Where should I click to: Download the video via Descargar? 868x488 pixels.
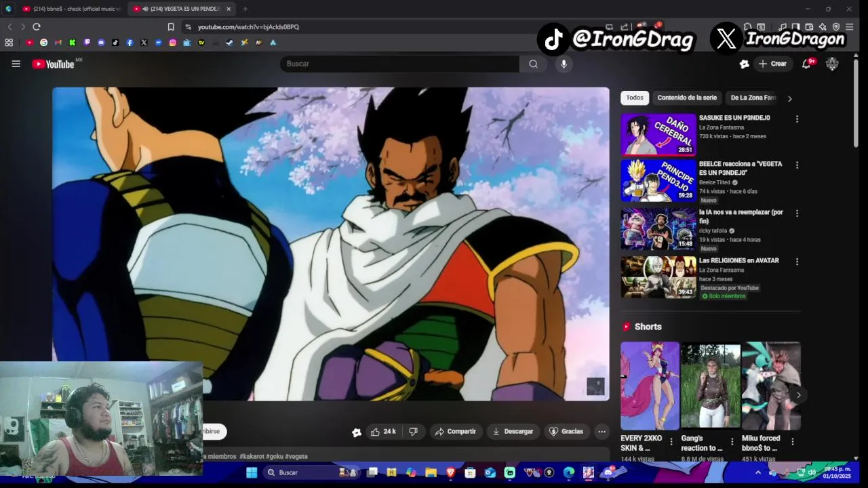(513, 431)
